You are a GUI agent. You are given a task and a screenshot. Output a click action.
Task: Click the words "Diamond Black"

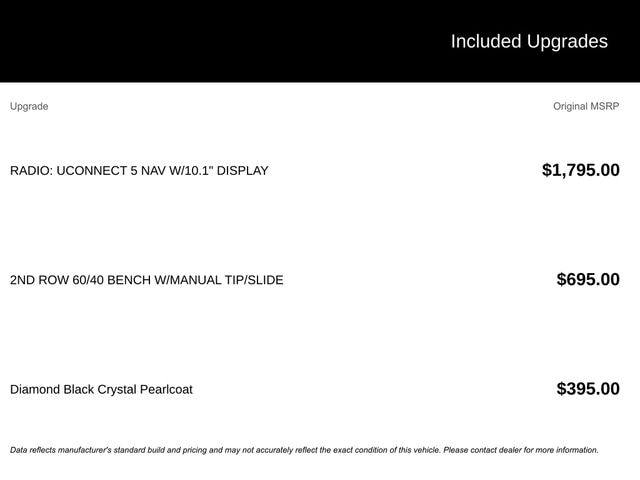pyautogui.click(x=52, y=389)
